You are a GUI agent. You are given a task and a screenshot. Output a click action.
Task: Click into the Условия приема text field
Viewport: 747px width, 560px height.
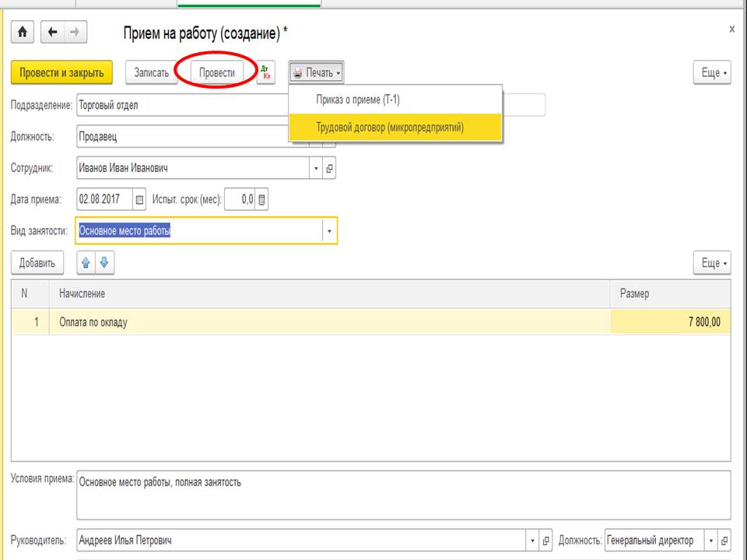pos(403,495)
